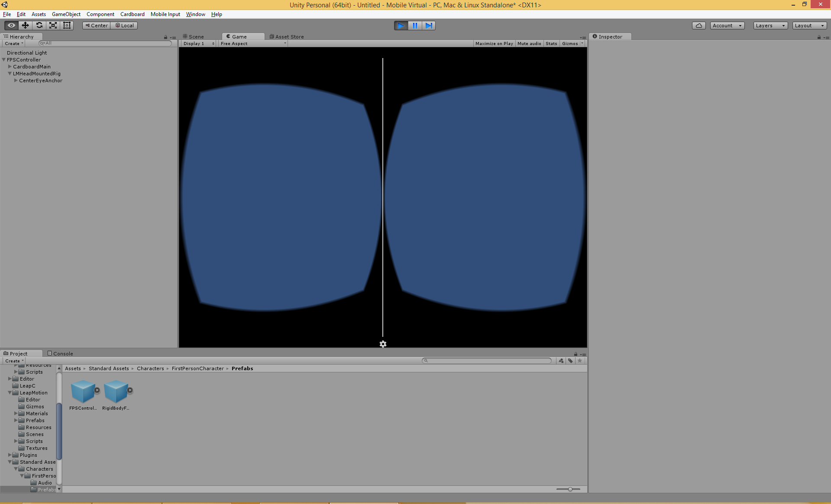Switch to the Console tab
Viewport: 831px width, 504px height.
point(60,354)
